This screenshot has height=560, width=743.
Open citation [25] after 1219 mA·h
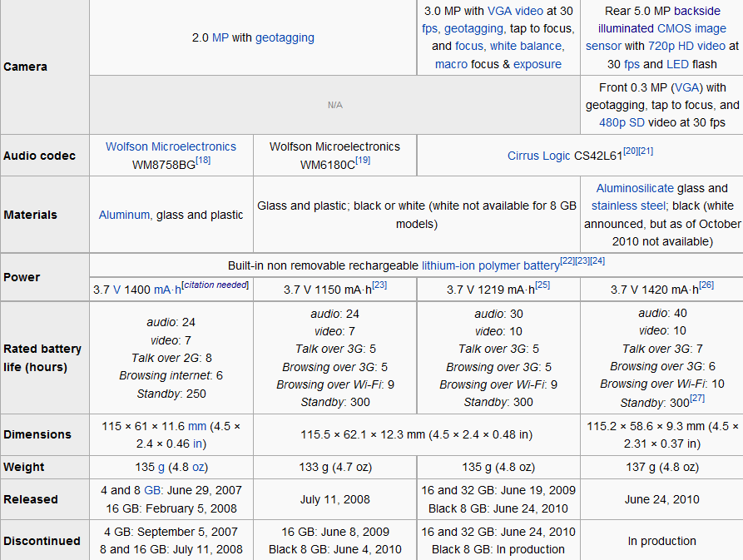tap(542, 285)
